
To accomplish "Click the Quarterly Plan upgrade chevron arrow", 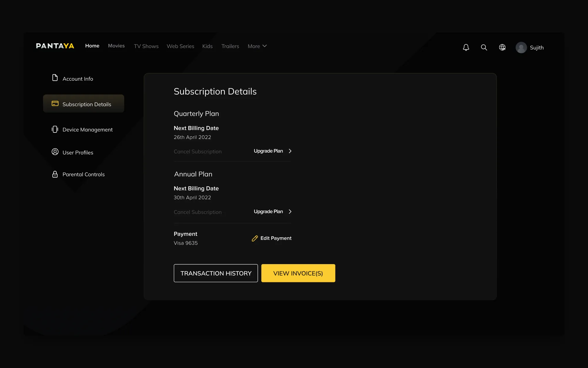I will click(290, 151).
